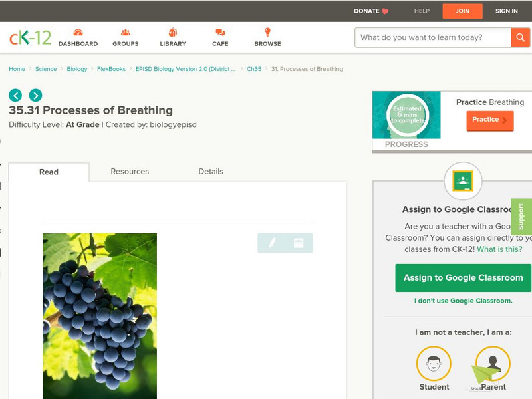Click Assign to Google Classroom button
532x399 pixels.
point(463,278)
